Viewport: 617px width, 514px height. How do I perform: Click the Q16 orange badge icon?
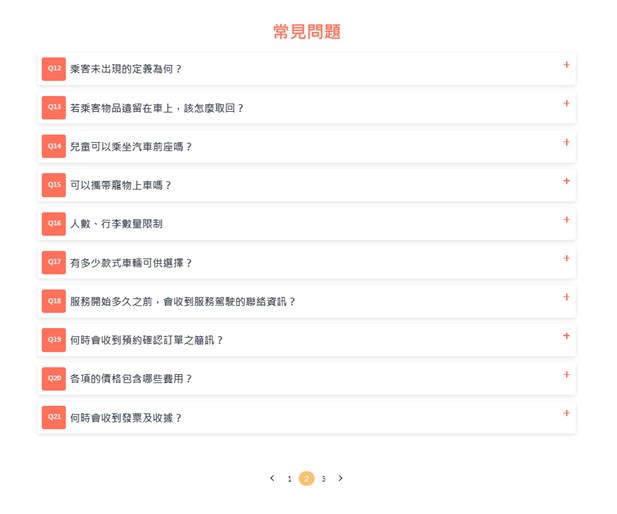click(x=54, y=223)
